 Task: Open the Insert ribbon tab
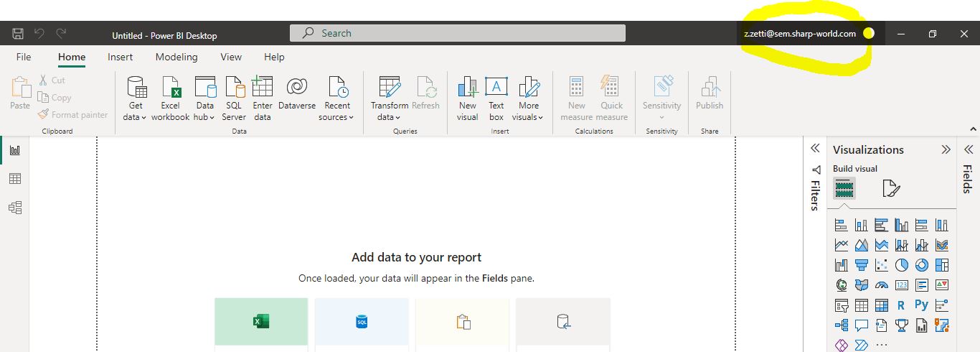click(x=120, y=57)
